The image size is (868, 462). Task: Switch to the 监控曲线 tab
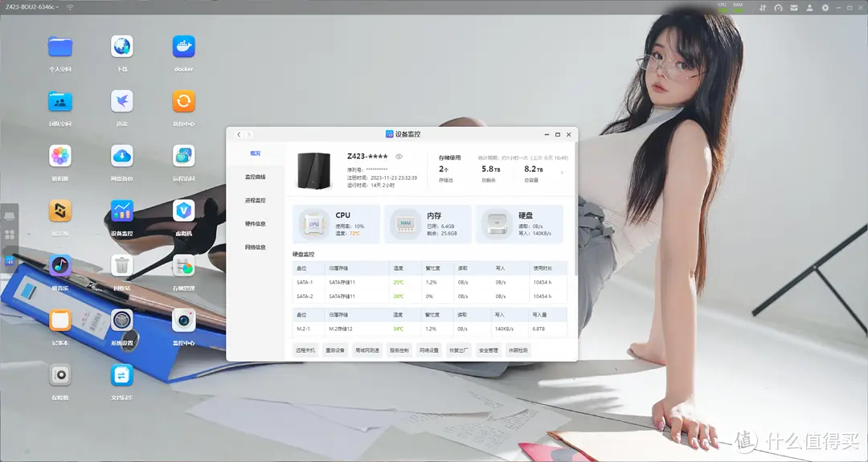click(255, 177)
